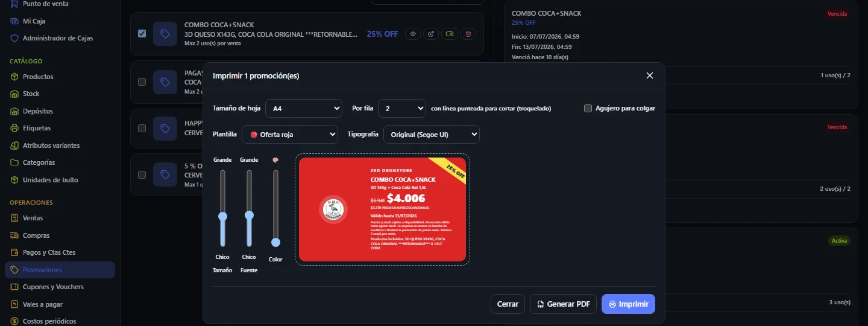
Task: Click the Color slider handle
Action: tap(275, 242)
